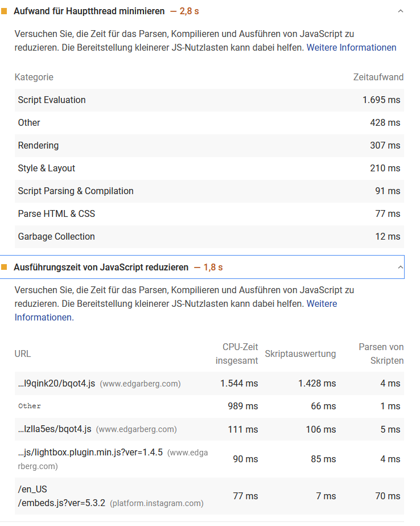Click the 'Aufwand für Hauptthread minimieren' heading
Screen dimensions: 420x526
click(89, 11)
